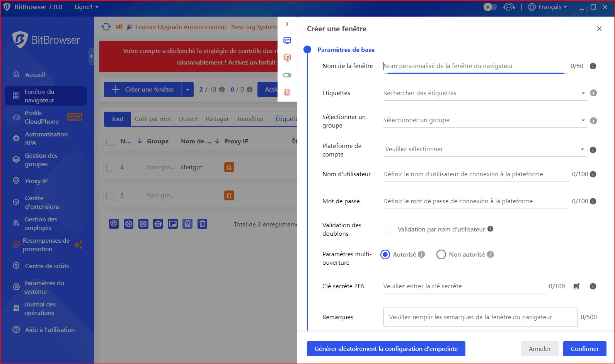
Task: Click info icon next to Nom de la fenêtre
Action: (x=593, y=66)
